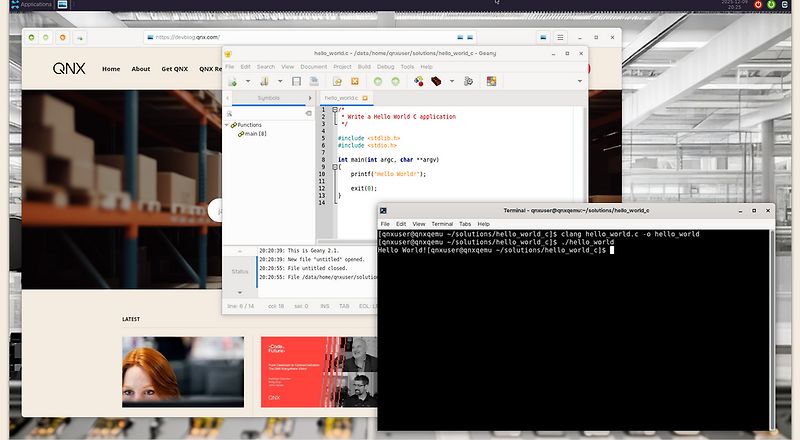Run the program with the Execute gear icon

[x=468, y=81]
